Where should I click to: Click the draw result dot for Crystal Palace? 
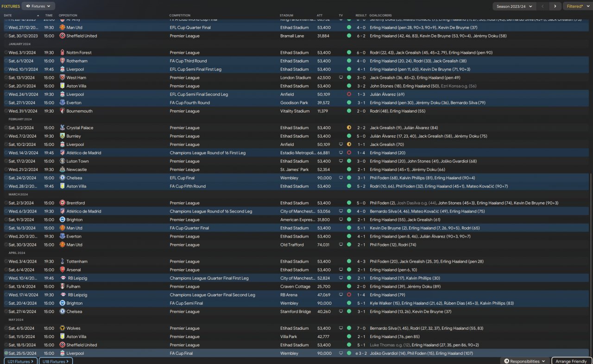point(349,128)
